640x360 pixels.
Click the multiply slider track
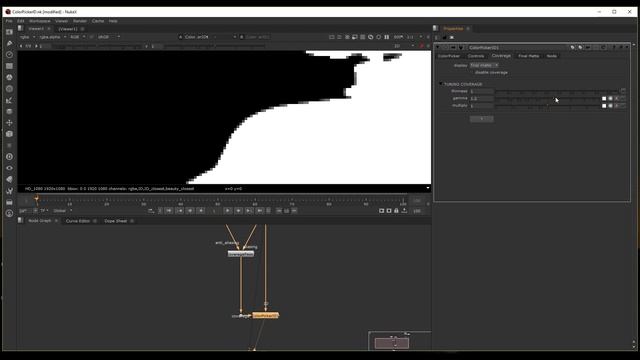point(548,106)
